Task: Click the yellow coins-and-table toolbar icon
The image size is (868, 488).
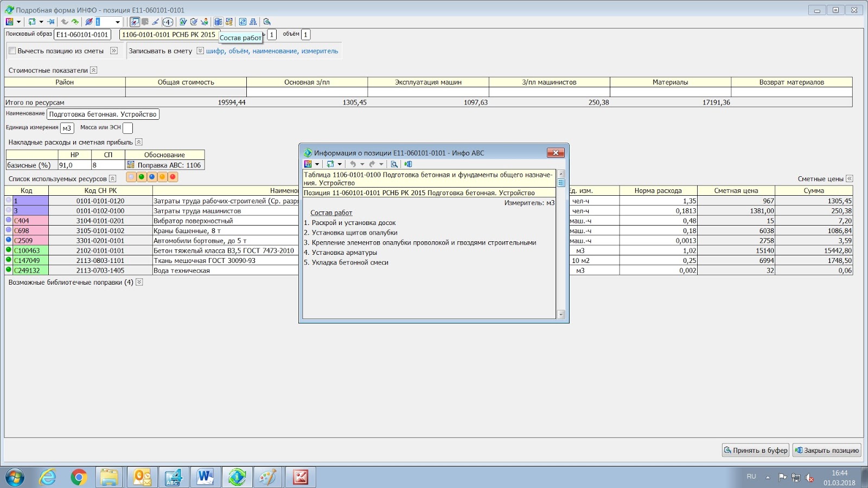Action: (229, 22)
